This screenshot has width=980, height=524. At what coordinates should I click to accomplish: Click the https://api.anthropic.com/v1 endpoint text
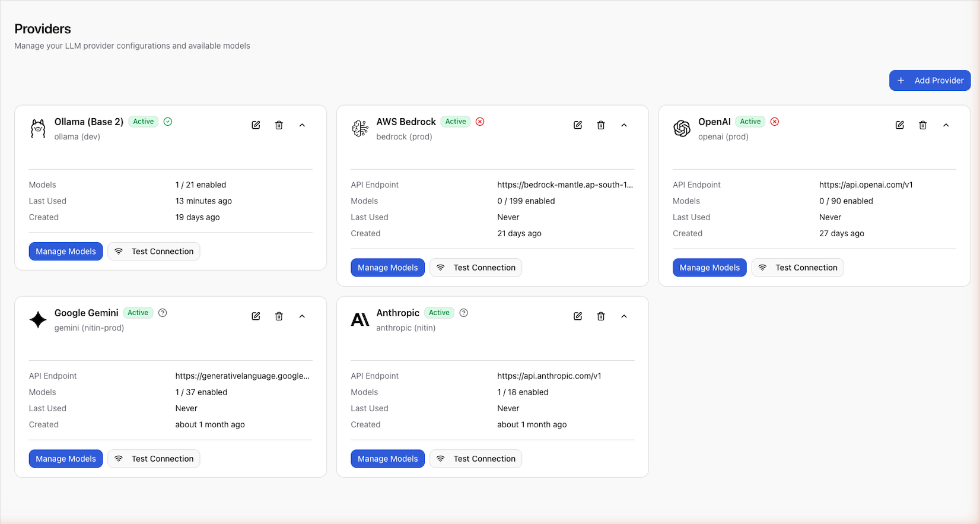pyautogui.click(x=549, y=376)
